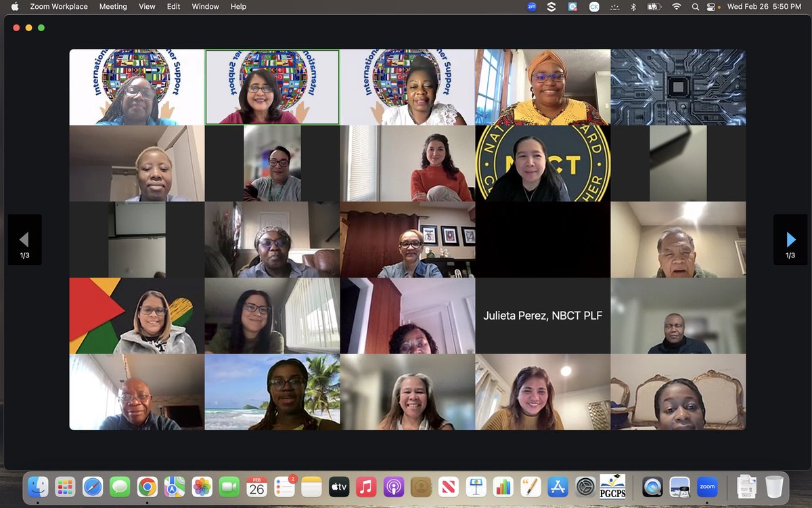Open the Music app in Dock

tap(366, 486)
